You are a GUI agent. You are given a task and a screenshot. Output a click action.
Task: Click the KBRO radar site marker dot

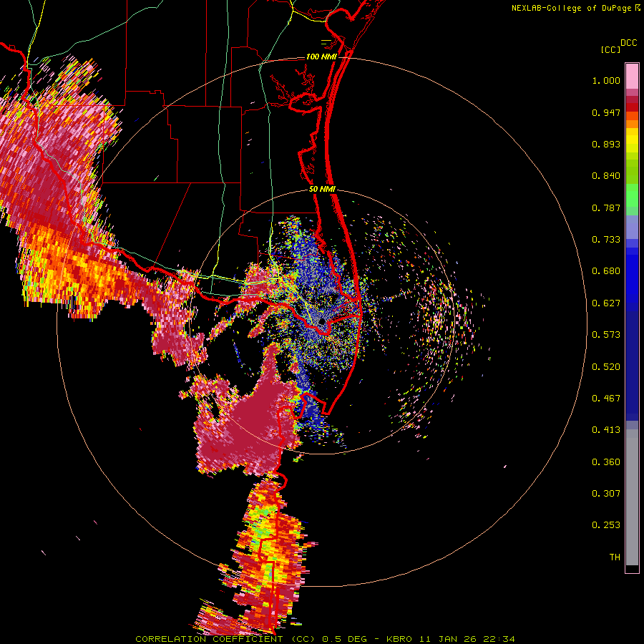[323, 321]
